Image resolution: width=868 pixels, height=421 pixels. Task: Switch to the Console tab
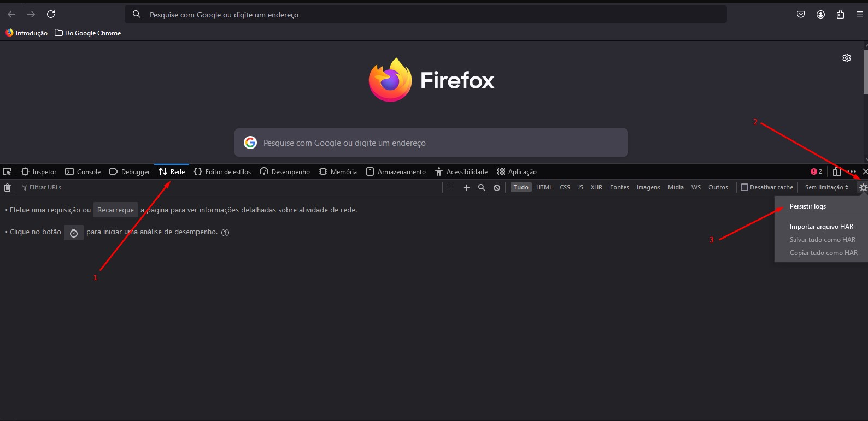(x=83, y=171)
